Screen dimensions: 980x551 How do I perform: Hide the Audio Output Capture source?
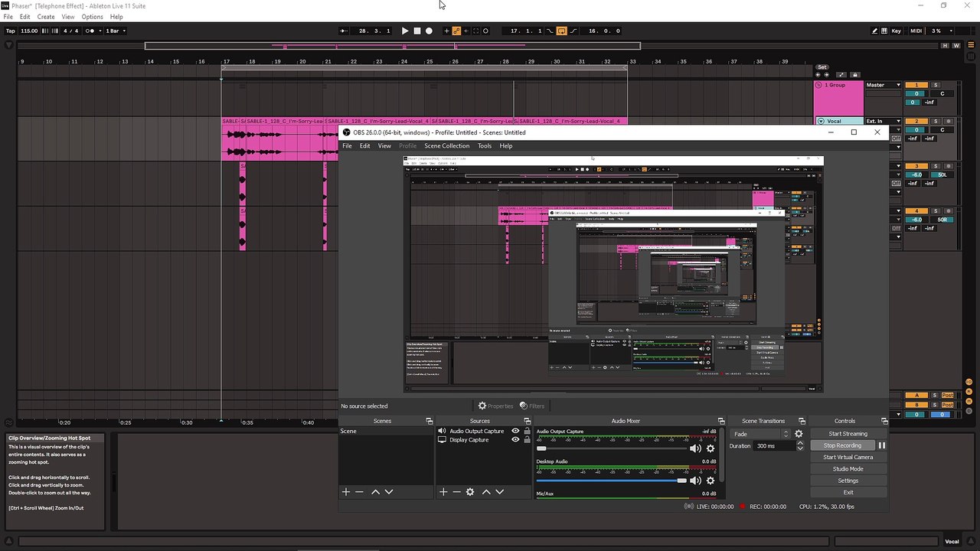point(515,431)
